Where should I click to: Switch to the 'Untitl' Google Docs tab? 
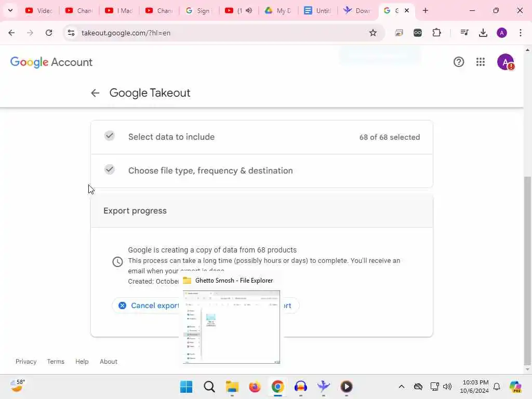pyautogui.click(x=318, y=11)
